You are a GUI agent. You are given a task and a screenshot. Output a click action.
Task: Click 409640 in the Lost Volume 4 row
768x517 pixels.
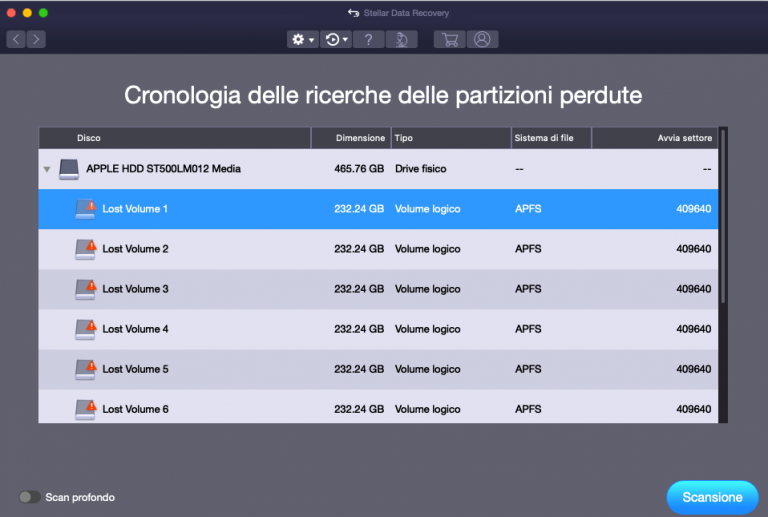(694, 329)
